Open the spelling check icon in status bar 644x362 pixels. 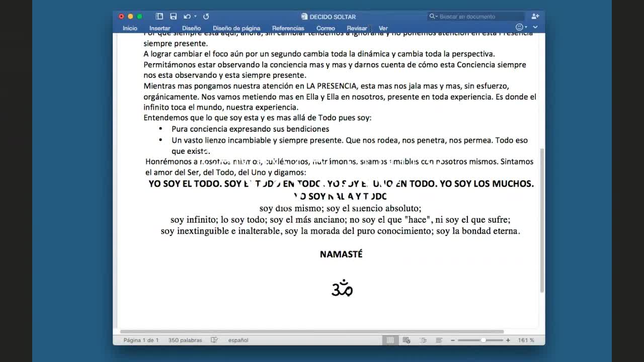coord(214,340)
